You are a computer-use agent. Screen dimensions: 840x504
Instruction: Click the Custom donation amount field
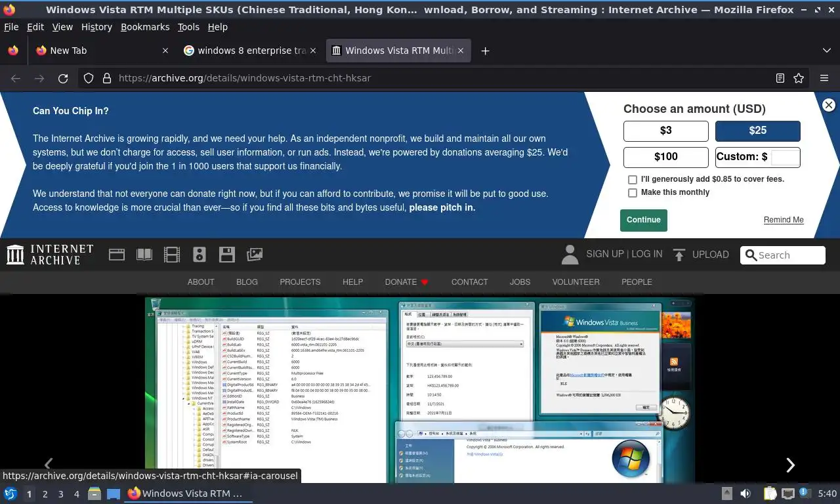pos(785,157)
